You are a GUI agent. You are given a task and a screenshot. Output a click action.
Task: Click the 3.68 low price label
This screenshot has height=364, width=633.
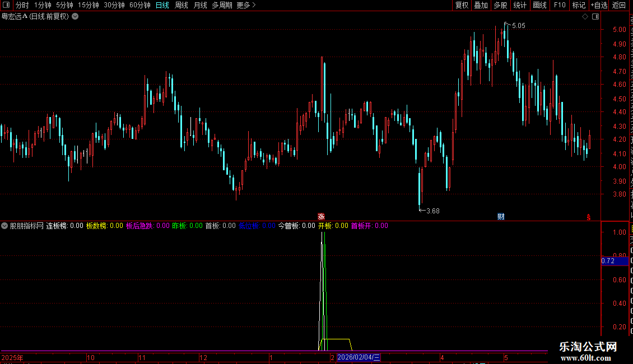point(433,211)
